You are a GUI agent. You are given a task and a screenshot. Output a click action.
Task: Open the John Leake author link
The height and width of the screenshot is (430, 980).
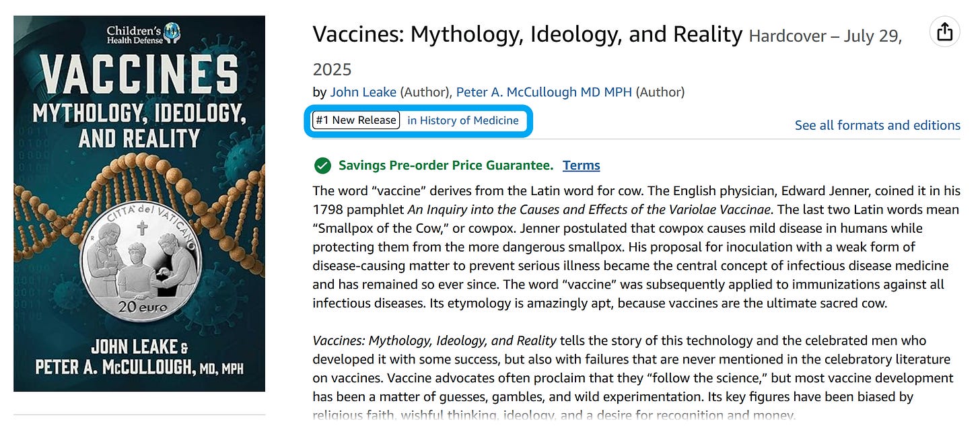pos(363,92)
